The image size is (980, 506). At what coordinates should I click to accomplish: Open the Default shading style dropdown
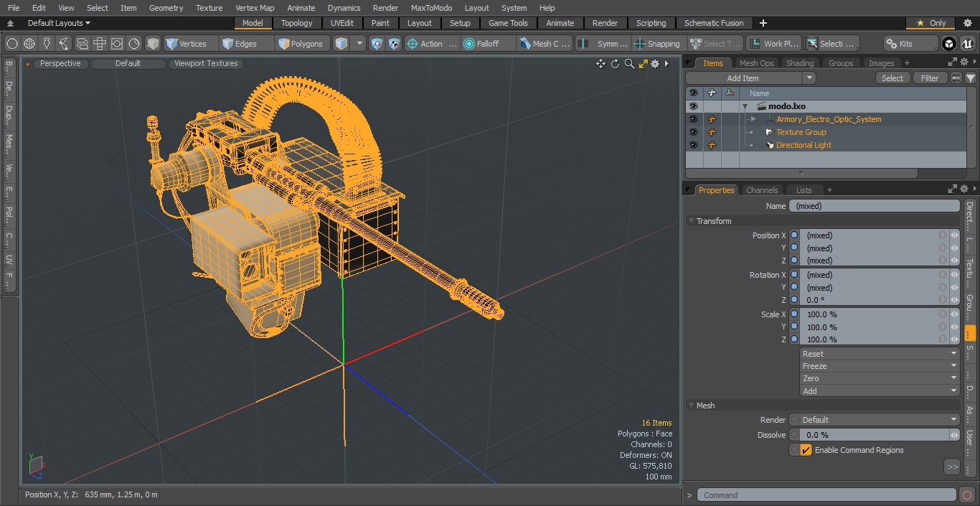tap(128, 63)
